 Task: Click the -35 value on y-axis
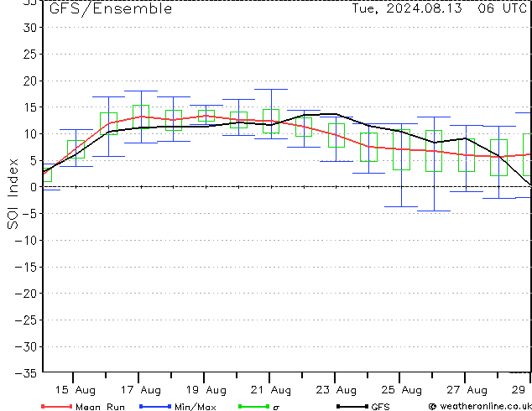coord(25,373)
